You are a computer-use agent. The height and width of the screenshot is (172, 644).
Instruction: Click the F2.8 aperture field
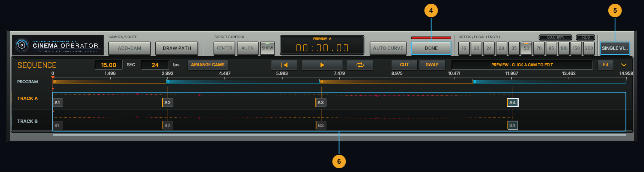pos(585,37)
